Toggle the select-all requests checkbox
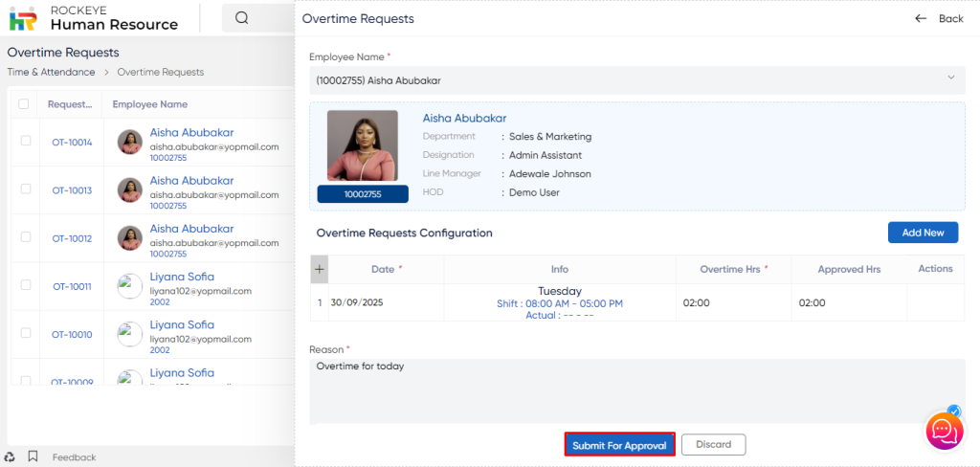 (24, 104)
